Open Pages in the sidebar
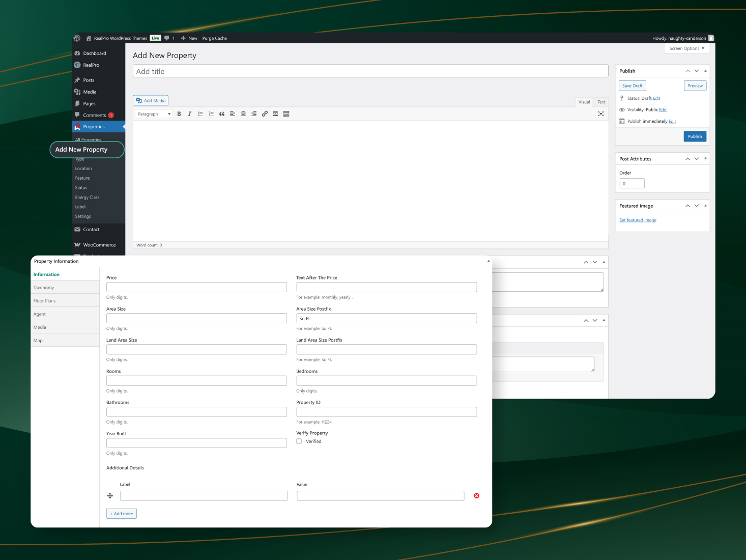The image size is (746, 560). tap(89, 104)
